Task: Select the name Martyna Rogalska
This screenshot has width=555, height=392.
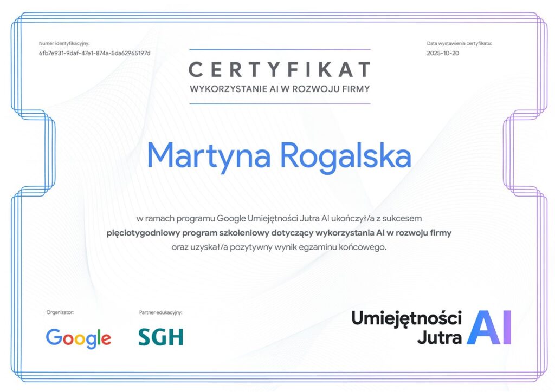Action: [279, 156]
